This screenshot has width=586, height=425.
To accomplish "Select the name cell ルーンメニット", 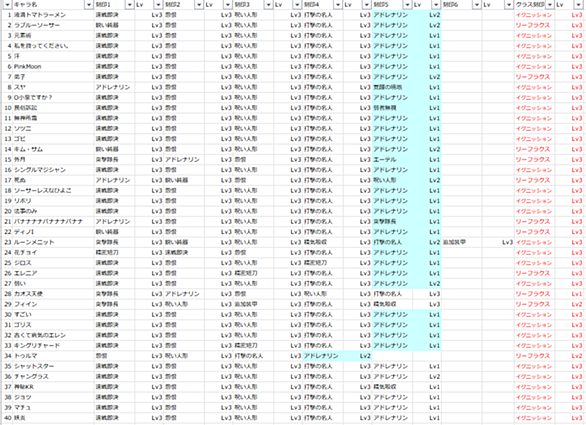I will point(53,242).
